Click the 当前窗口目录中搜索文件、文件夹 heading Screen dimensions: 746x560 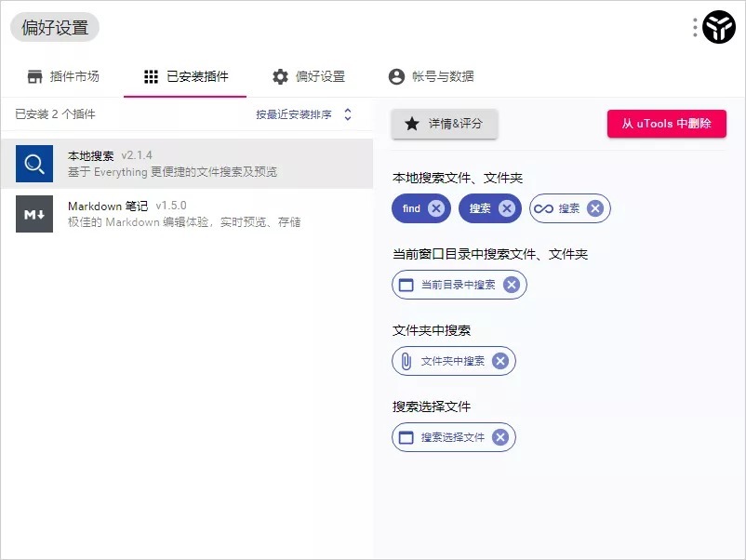(490, 254)
